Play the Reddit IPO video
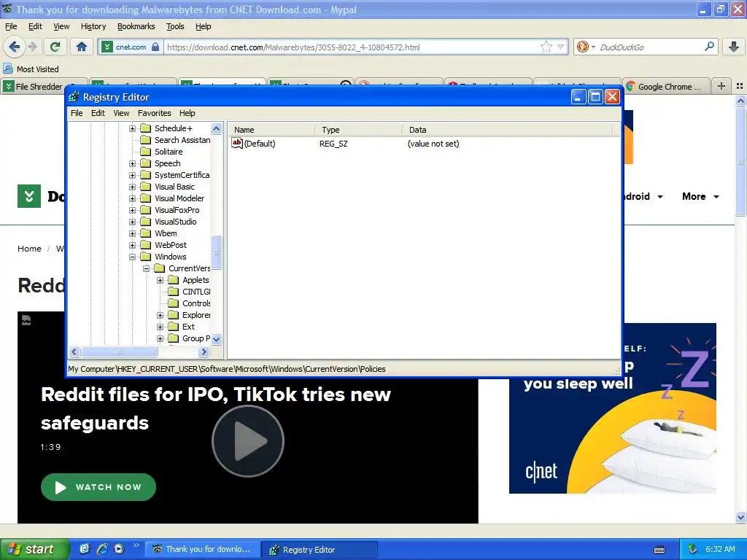Screen dimensions: 747x560 (248, 441)
